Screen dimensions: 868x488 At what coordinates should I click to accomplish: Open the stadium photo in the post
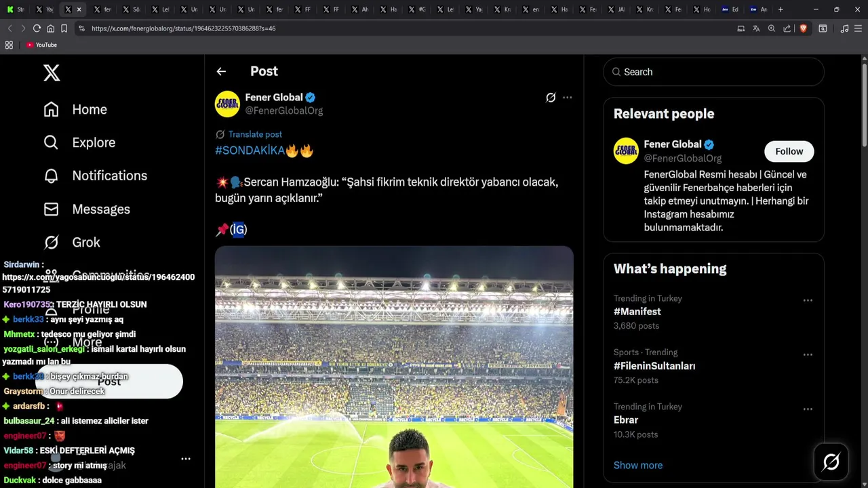[x=394, y=367]
